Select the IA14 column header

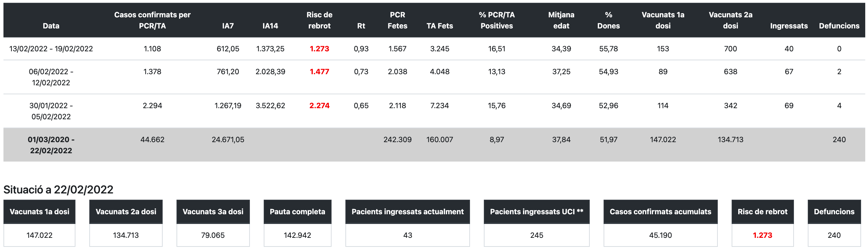tap(270, 26)
